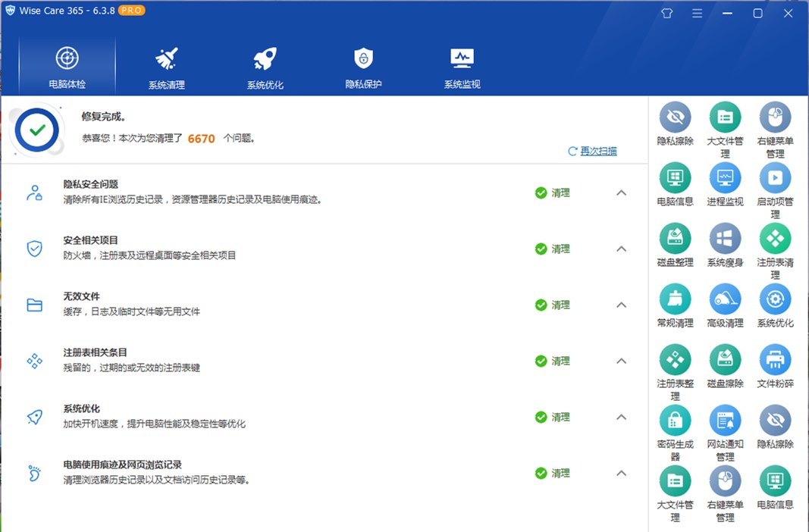
Task: Click the folder icon of 无效文件
Action: (x=35, y=305)
